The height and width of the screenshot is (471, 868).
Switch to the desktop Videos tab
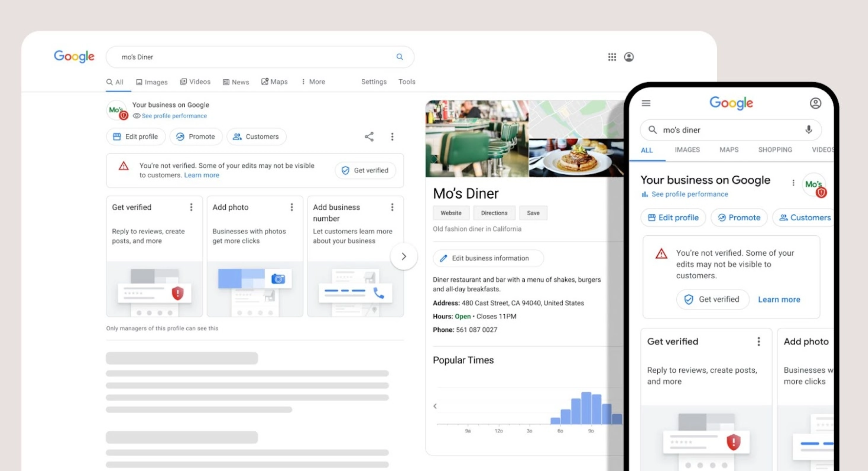click(x=195, y=82)
